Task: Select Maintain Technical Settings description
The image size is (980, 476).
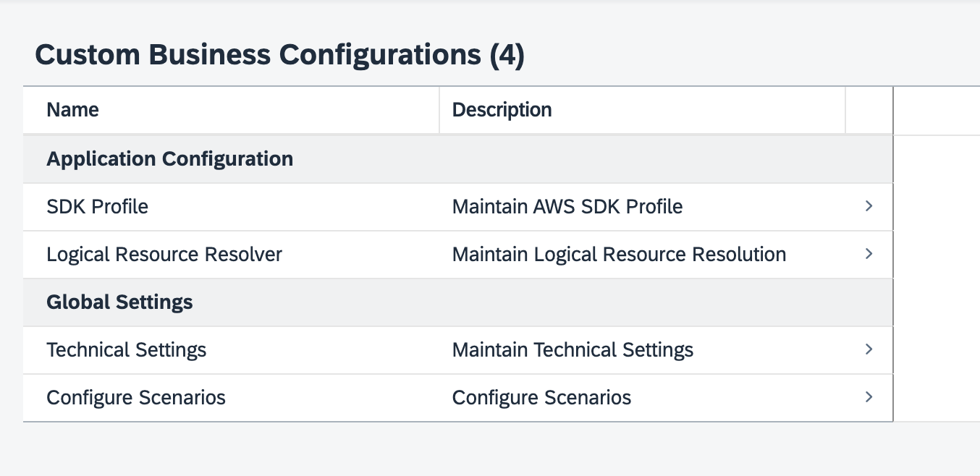Action: 573,349
